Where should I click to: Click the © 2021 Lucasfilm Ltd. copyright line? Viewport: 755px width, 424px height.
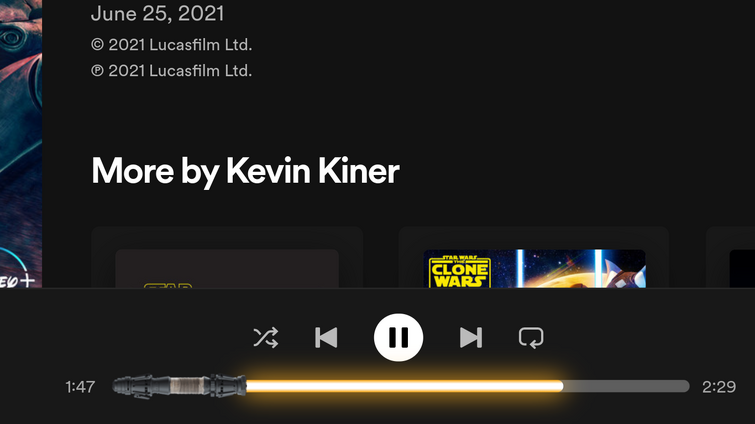click(171, 45)
